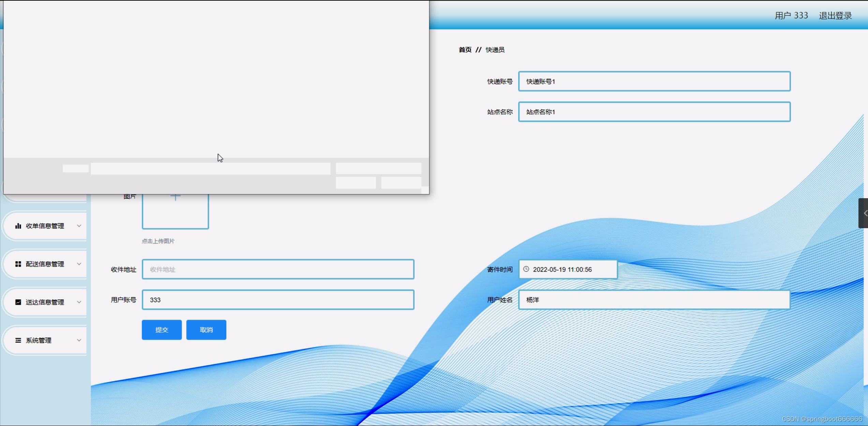Open the 系统管理 sidebar menu
Screen dimensions: 868x426
point(39,341)
